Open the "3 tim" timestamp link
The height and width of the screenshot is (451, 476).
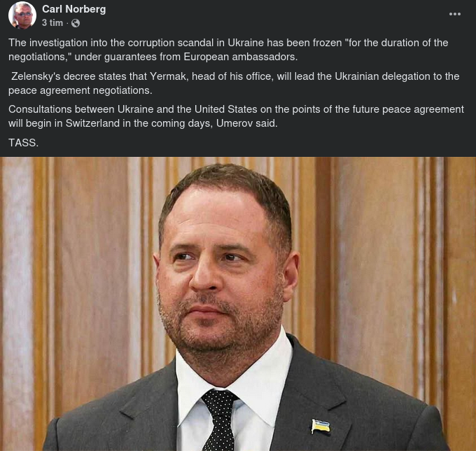click(52, 23)
